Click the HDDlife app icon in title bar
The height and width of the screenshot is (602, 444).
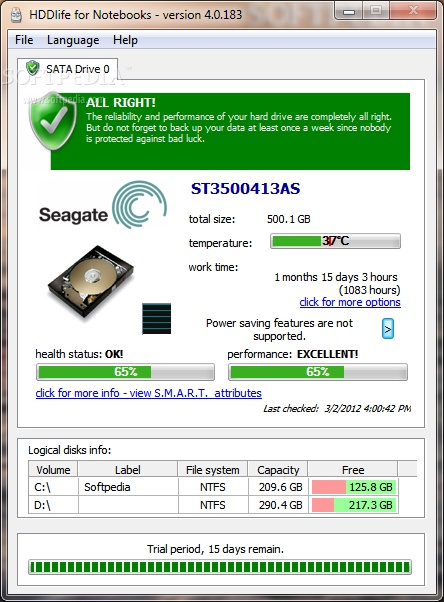(x=16, y=15)
